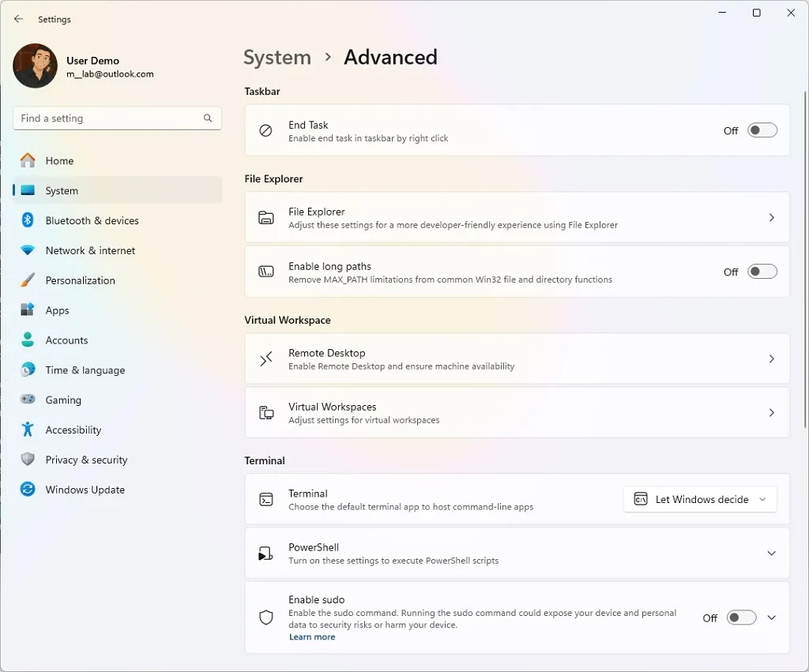809x672 pixels.
Task: Click the Terminal settings icon
Action: 265,498
